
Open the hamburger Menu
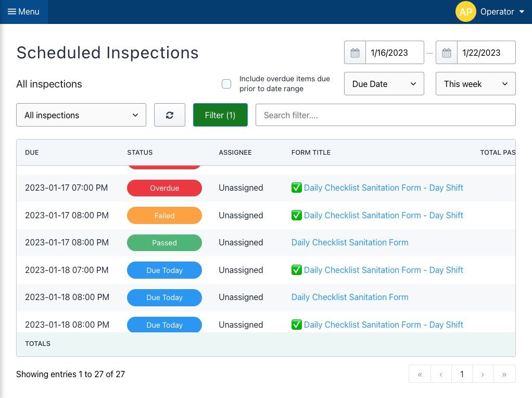[23, 11]
